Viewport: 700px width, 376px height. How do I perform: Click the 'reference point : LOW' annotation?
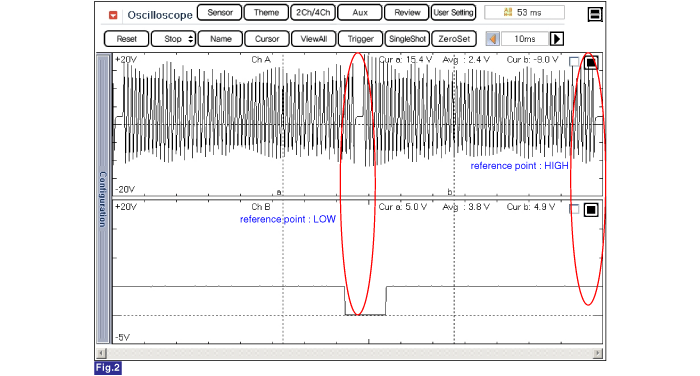pyautogui.click(x=288, y=219)
